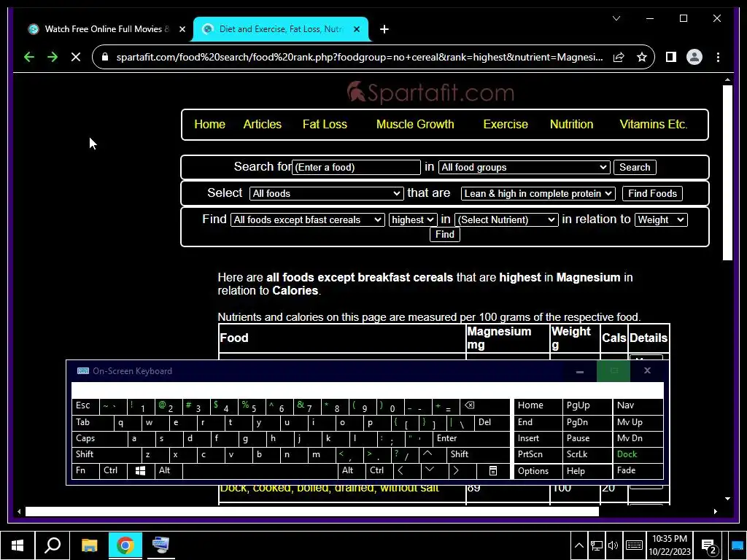Viewport: 747px width, 560px height.
Task: Go back with the browser back arrow
Action: click(29, 57)
